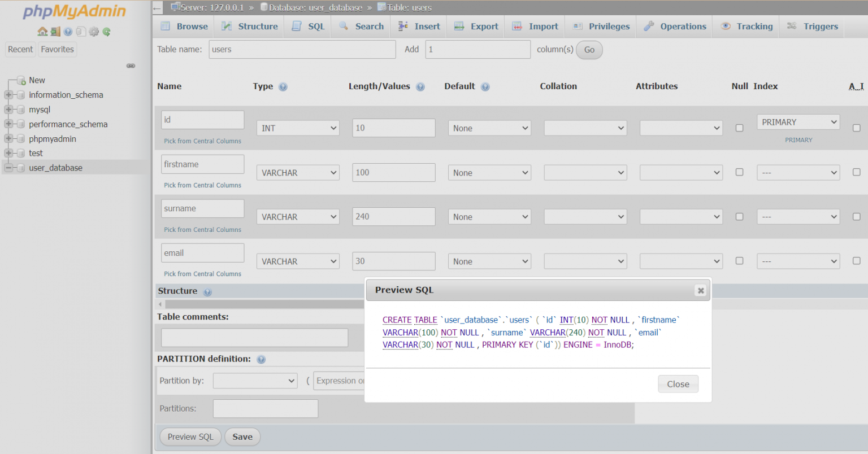This screenshot has height=454, width=868.
Task: Click help icon next to Type header
Action: [283, 87]
